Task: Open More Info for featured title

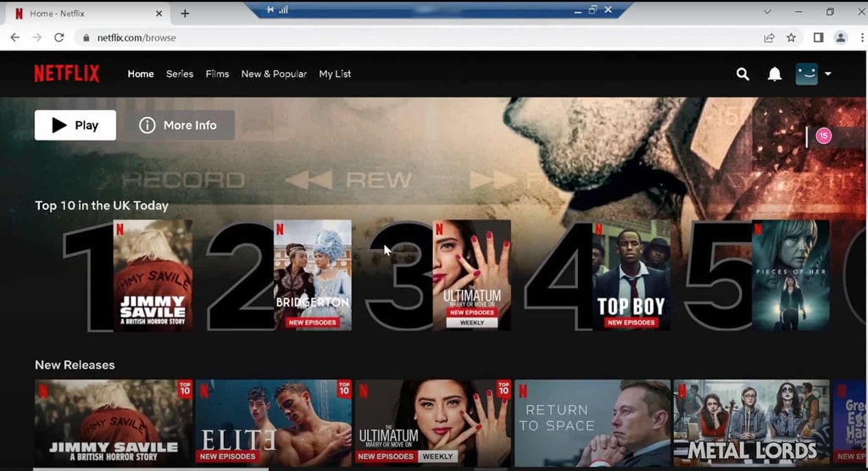Action: (178, 125)
